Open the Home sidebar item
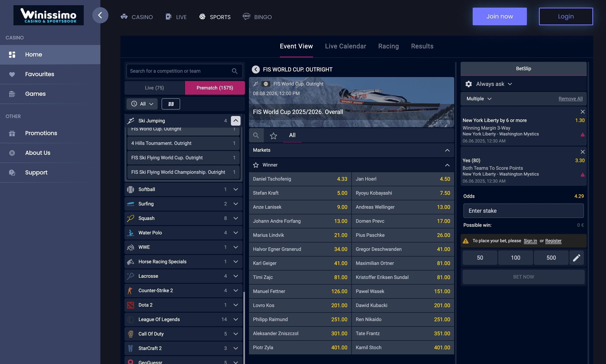Image resolution: width=606 pixels, height=364 pixels. click(50, 54)
